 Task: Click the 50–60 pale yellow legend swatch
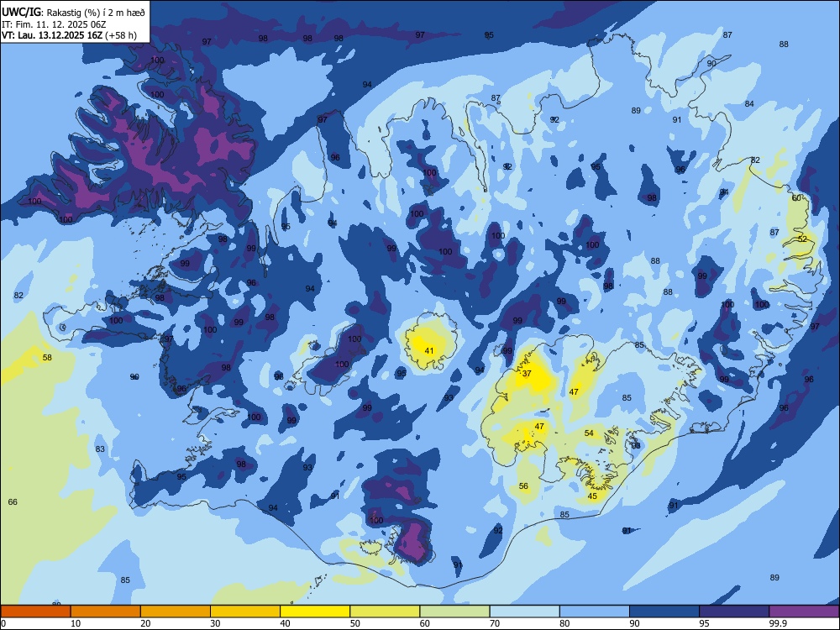385,612
